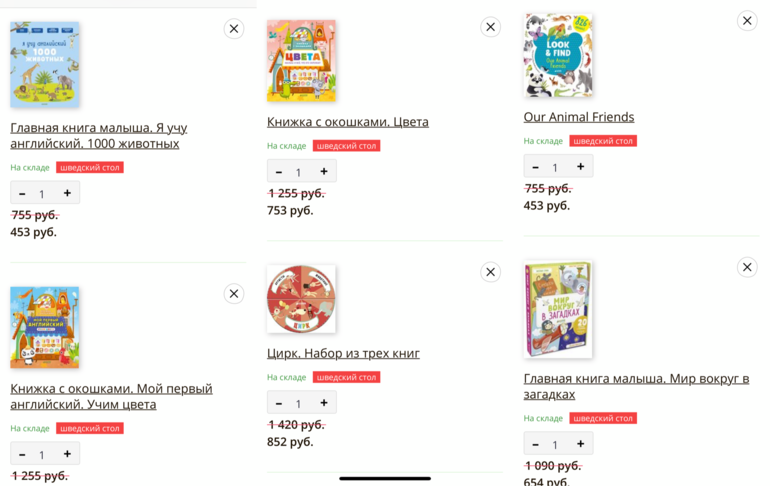
Task: Remove 'Мой первый английский. Учим цвета' item
Action: point(234,293)
